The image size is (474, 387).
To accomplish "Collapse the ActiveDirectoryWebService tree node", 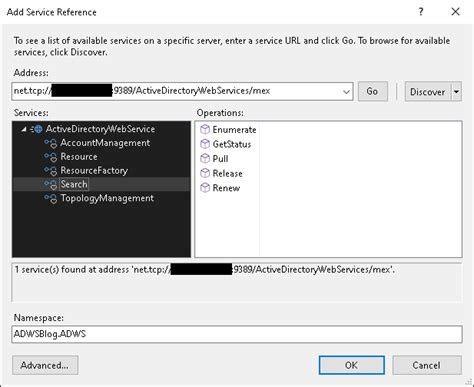I will click(x=24, y=129).
